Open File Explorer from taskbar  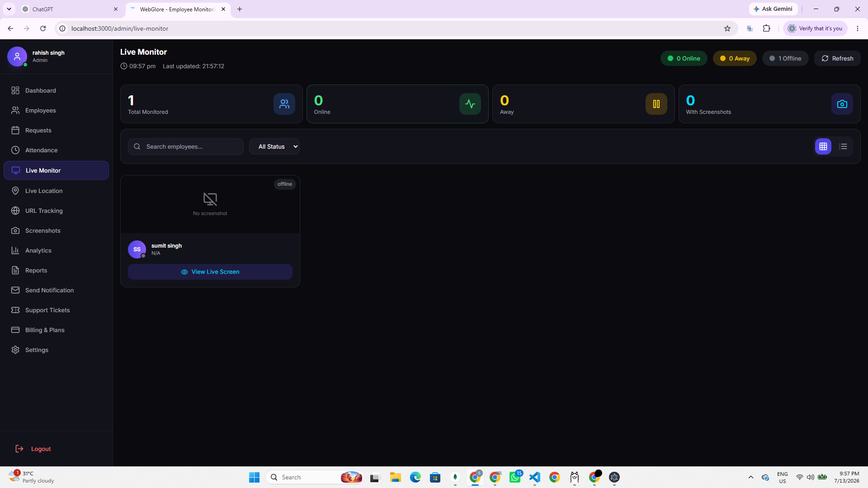click(396, 477)
